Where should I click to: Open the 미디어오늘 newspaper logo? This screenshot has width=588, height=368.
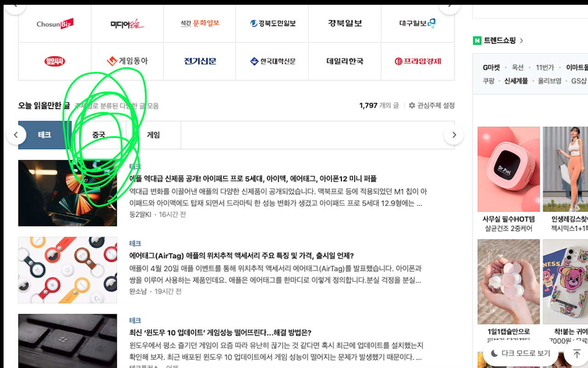[x=127, y=23]
